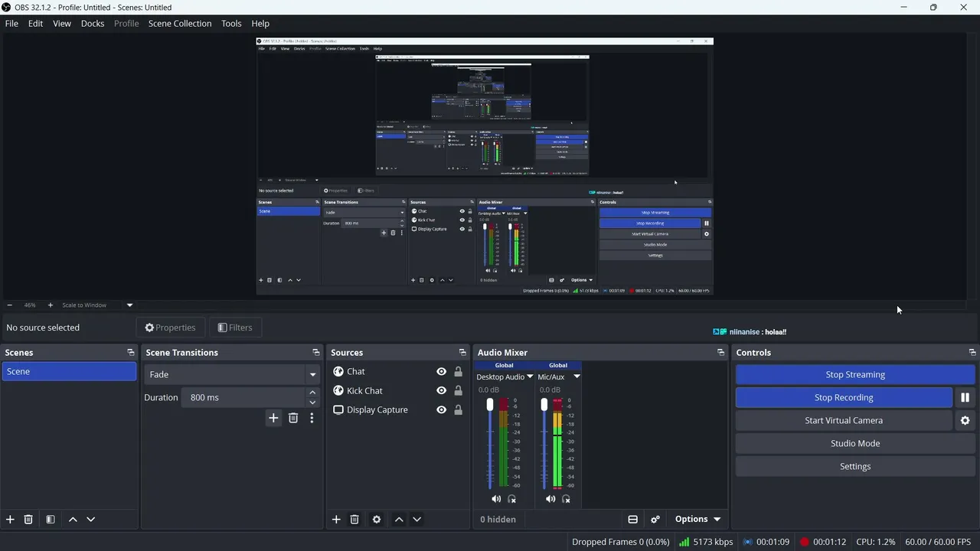Increase transition duration stepper arrow

(312, 393)
